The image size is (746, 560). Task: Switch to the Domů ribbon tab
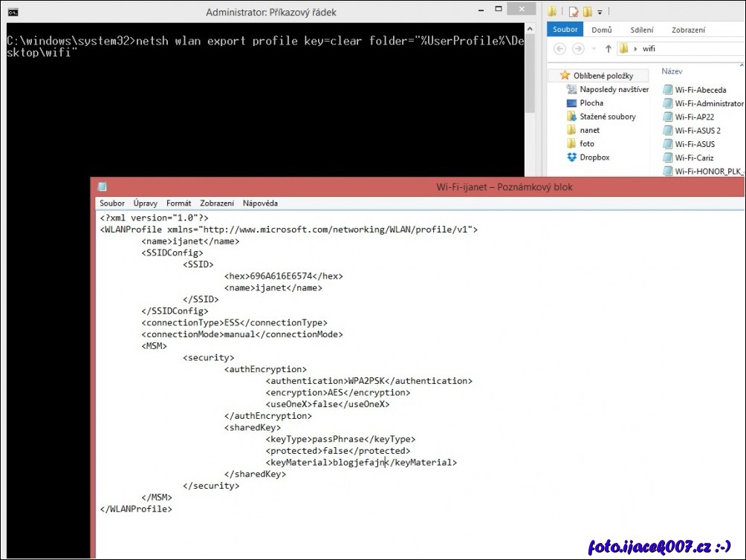(601, 30)
